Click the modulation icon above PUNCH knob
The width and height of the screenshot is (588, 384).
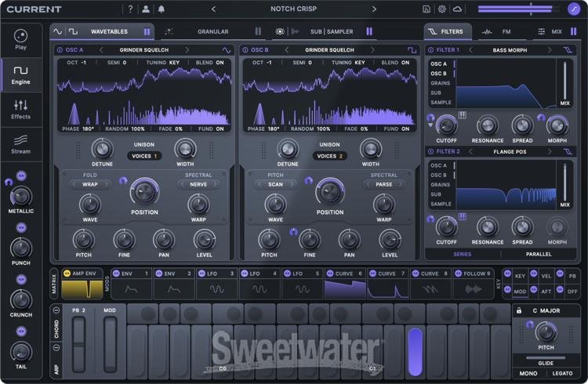21,227
